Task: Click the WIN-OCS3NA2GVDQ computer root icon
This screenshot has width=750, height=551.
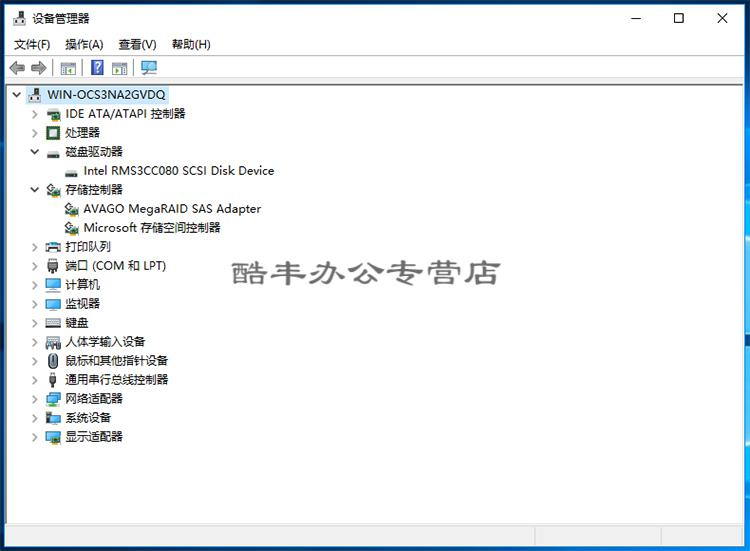Action: coord(34,95)
